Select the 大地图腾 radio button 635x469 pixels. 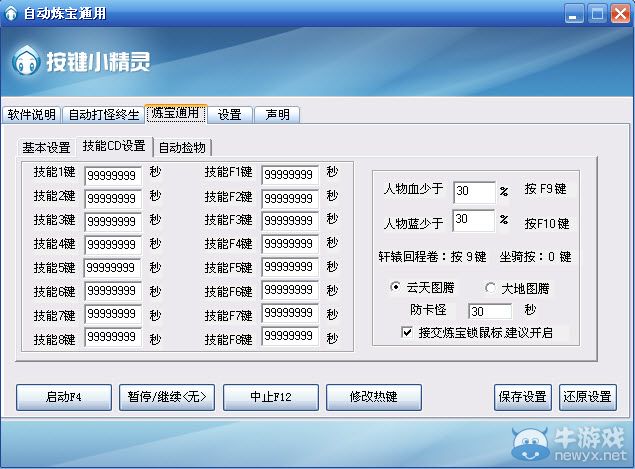[x=490, y=288]
